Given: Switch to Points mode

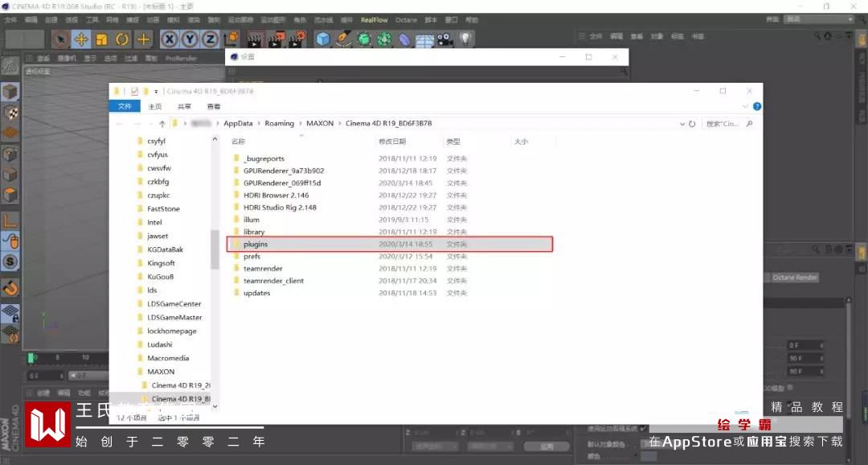Looking at the screenshot, I should (10, 154).
